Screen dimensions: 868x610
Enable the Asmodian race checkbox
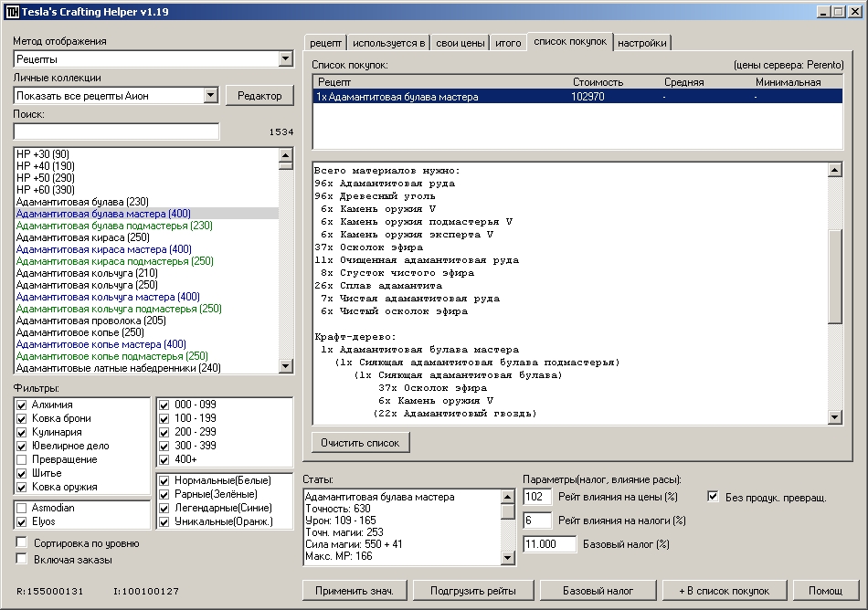coord(22,508)
